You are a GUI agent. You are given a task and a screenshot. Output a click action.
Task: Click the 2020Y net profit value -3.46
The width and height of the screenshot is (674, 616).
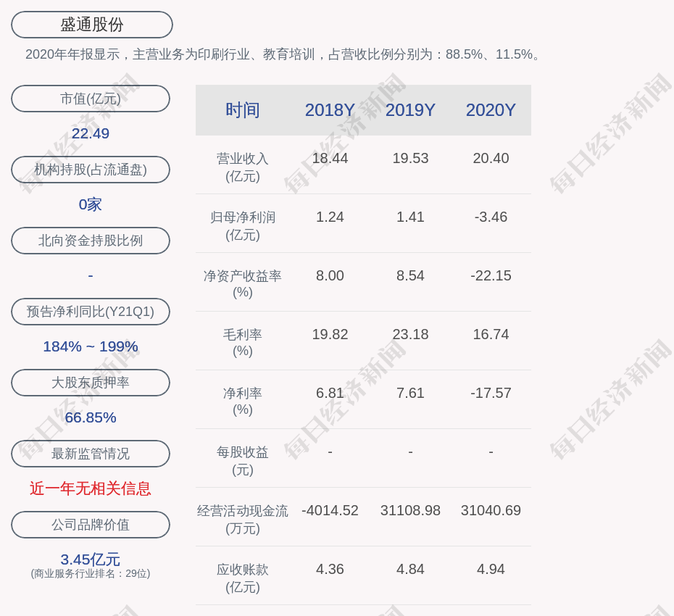pos(491,217)
